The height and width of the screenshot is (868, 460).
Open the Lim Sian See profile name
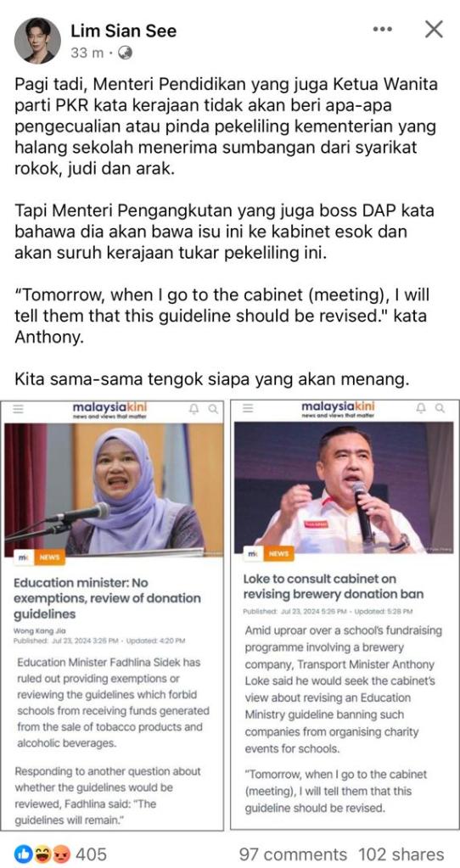(x=123, y=31)
